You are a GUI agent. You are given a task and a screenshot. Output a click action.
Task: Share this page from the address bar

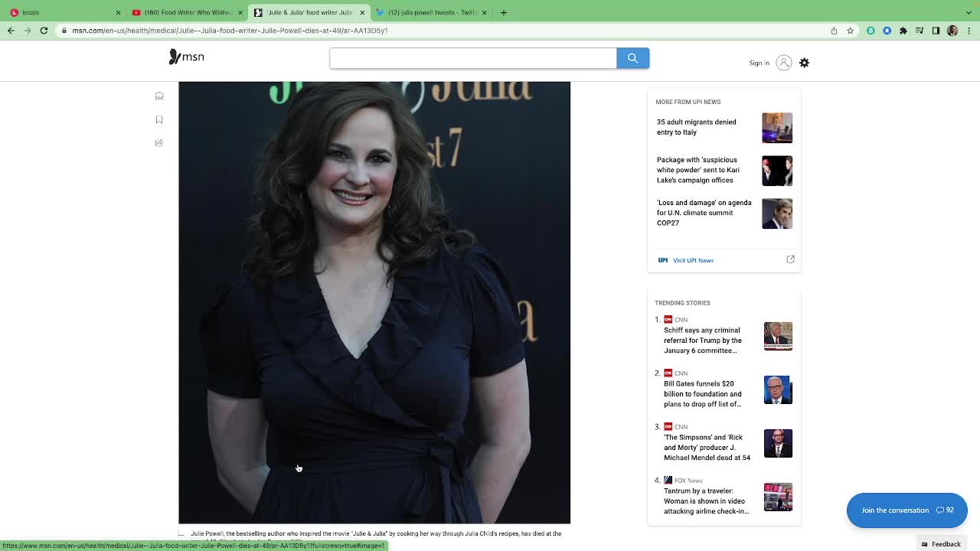point(834,31)
